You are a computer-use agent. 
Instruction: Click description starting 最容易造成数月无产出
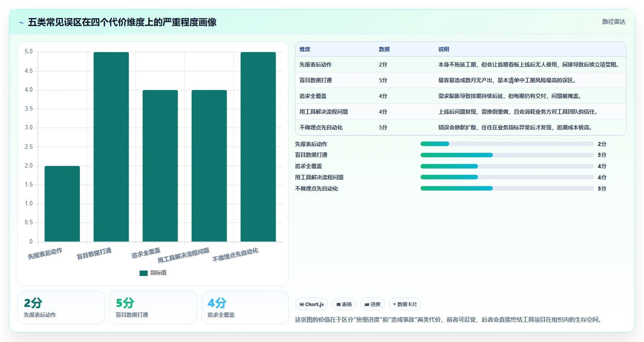507,80
